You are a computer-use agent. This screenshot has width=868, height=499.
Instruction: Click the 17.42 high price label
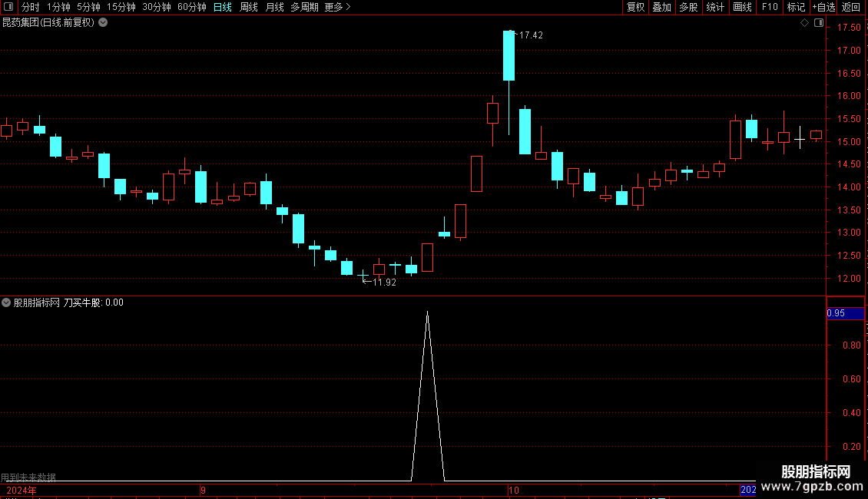pos(530,35)
